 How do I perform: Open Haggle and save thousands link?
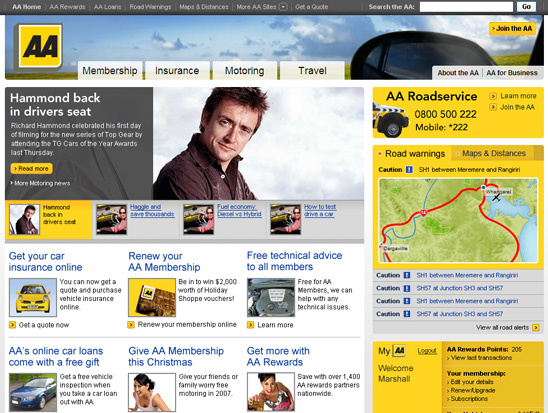pos(152,210)
